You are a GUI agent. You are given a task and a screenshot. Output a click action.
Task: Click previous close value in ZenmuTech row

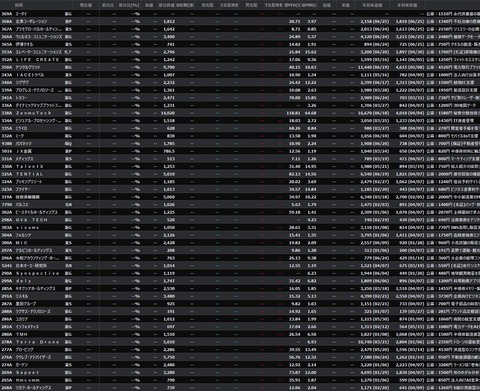[x=168, y=113]
